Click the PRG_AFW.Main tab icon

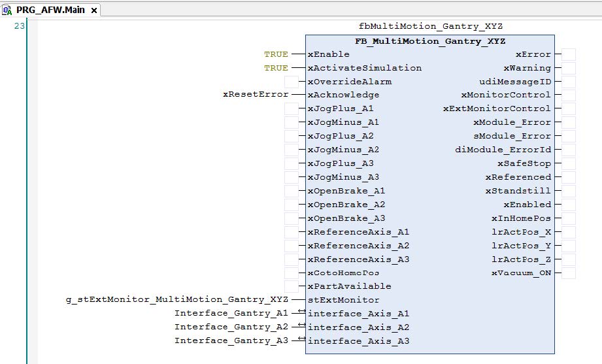[x=7, y=10]
